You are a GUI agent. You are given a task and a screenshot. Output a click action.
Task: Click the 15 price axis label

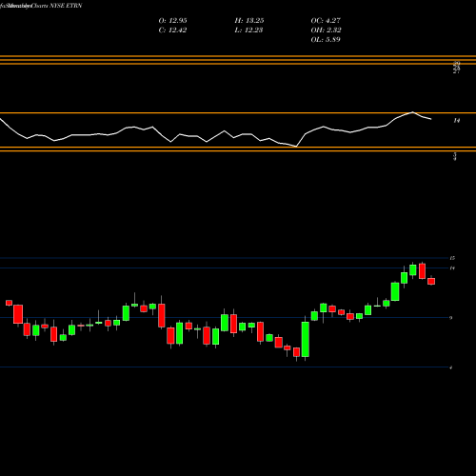click(452, 258)
